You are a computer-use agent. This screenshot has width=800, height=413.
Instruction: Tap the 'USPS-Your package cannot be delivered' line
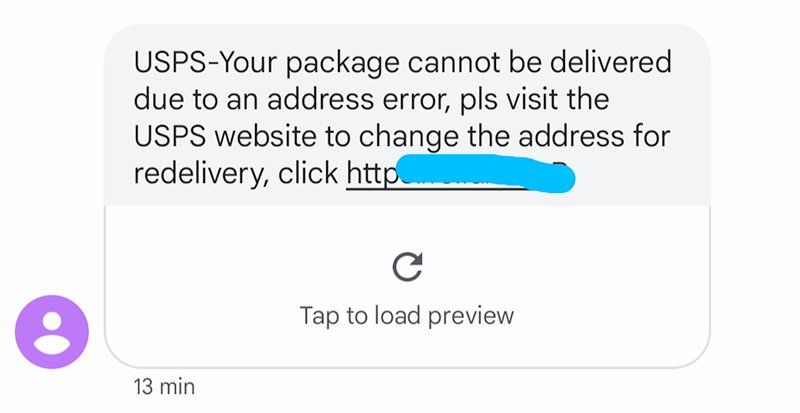click(x=403, y=63)
